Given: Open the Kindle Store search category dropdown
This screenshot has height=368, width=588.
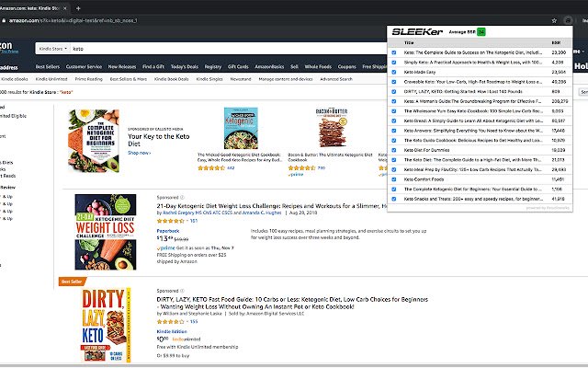Looking at the screenshot, I should [x=53, y=49].
